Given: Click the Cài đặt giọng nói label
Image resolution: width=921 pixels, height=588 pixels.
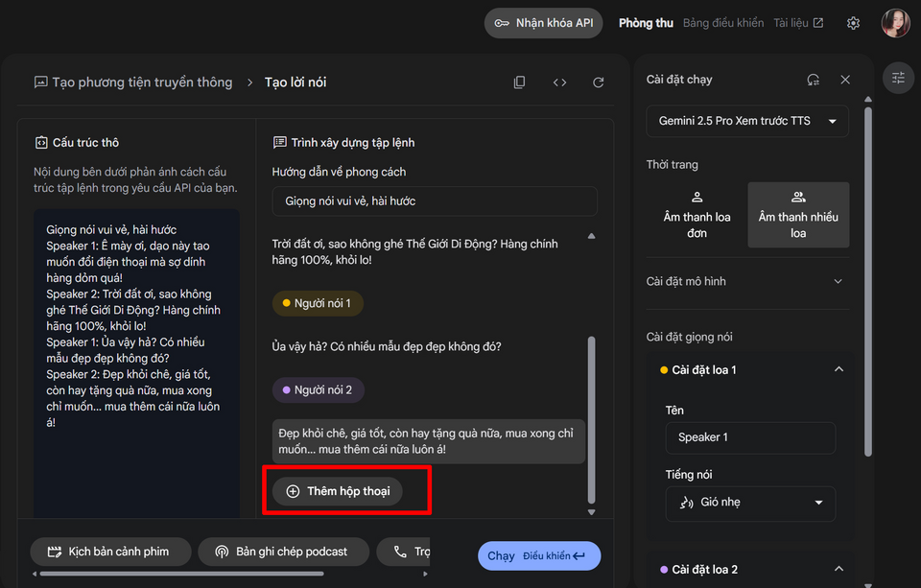Looking at the screenshot, I should (689, 338).
